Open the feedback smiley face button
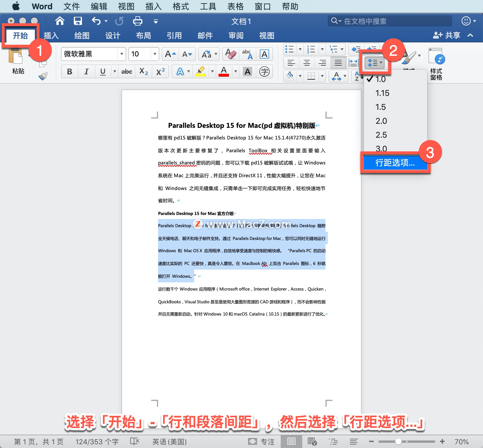This screenshot has height=448, width=483. tap(466, 21)
